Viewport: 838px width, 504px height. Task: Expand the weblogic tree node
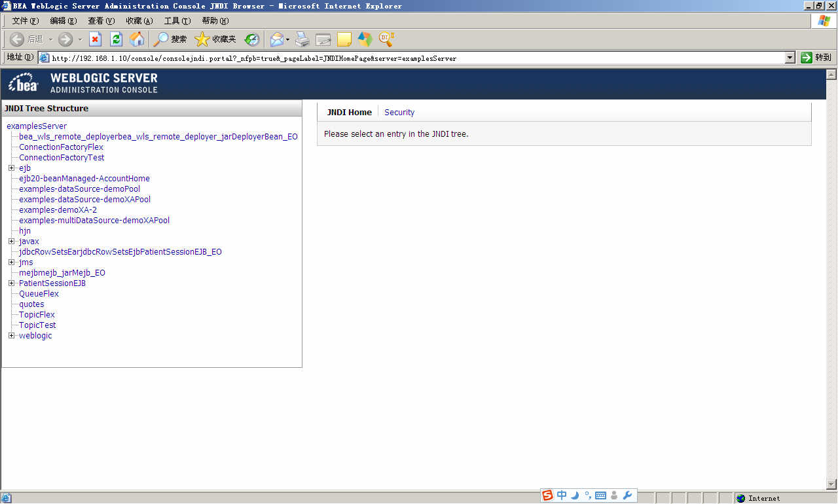click(11, 336)
